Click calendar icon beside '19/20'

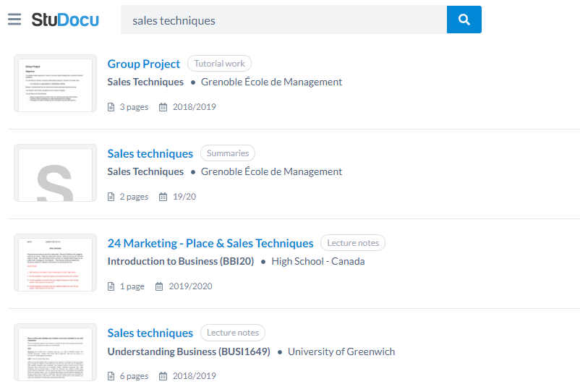(x=163, y=197)
